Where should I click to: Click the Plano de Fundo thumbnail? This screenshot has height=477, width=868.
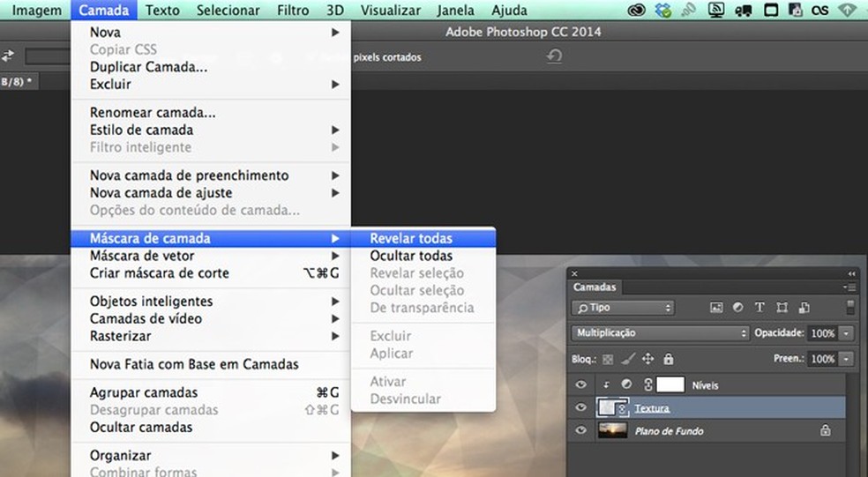613,430
